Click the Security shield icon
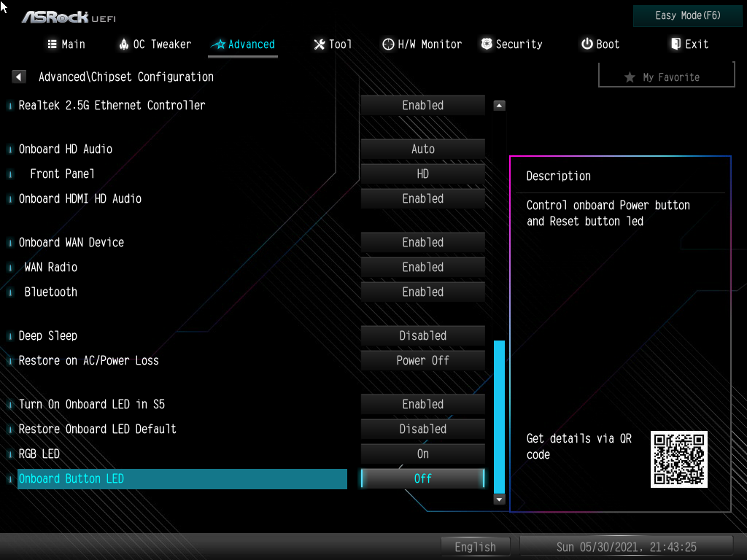 pyautogui.click(x=487, y=44)
